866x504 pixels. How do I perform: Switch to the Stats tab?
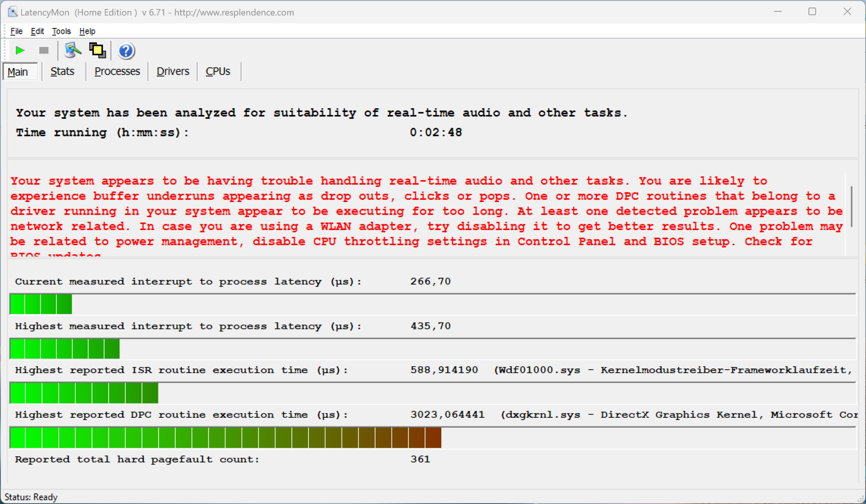pyautogui.click(x=62, y=72)
